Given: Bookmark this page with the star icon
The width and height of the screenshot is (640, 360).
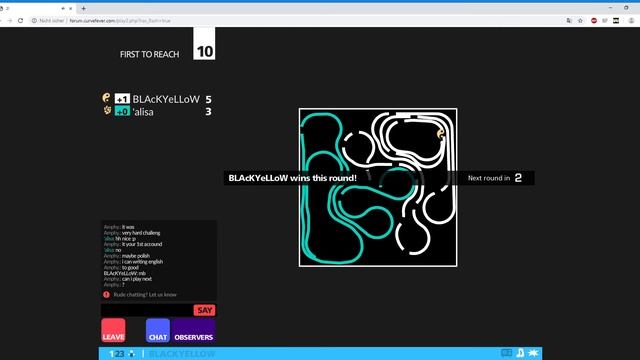Looking at the screenshot, I should click(x=580, y=20).
